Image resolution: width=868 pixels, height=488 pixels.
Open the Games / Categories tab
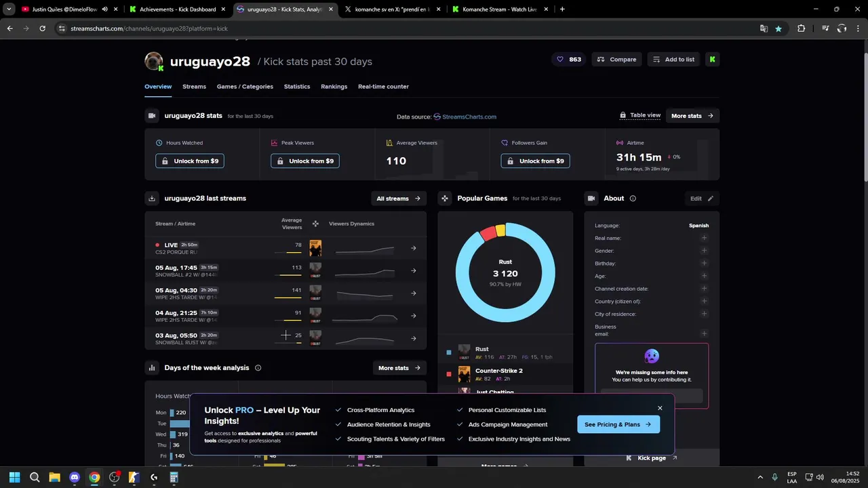click(x=245, y=87)
